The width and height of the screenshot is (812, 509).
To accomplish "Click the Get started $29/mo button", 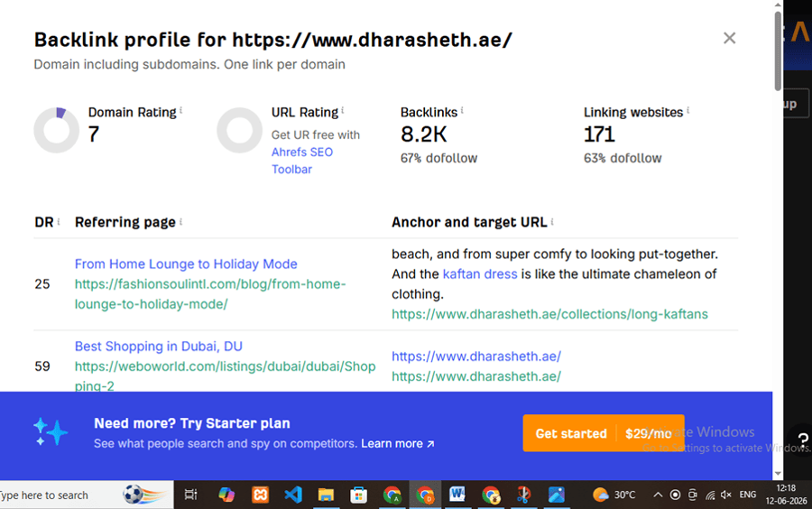I will (604, 433).
